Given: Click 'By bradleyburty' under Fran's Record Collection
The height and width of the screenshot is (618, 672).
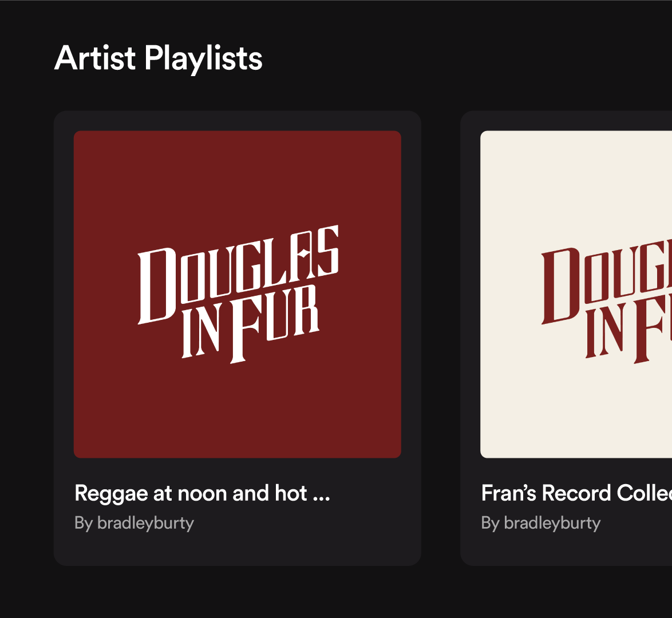Looking at the screenshot, I should tap(541, 523).
